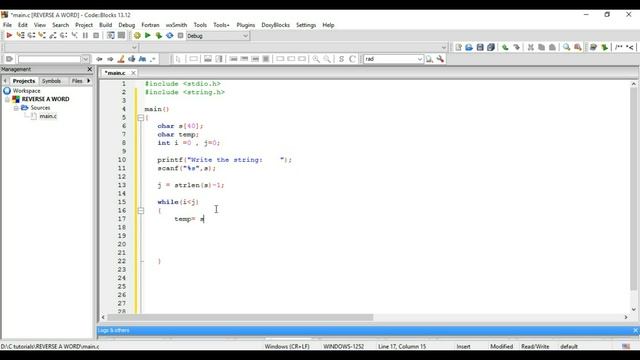Open Find with the magnifier icon
640x360 pixels.
click(567, 47)
